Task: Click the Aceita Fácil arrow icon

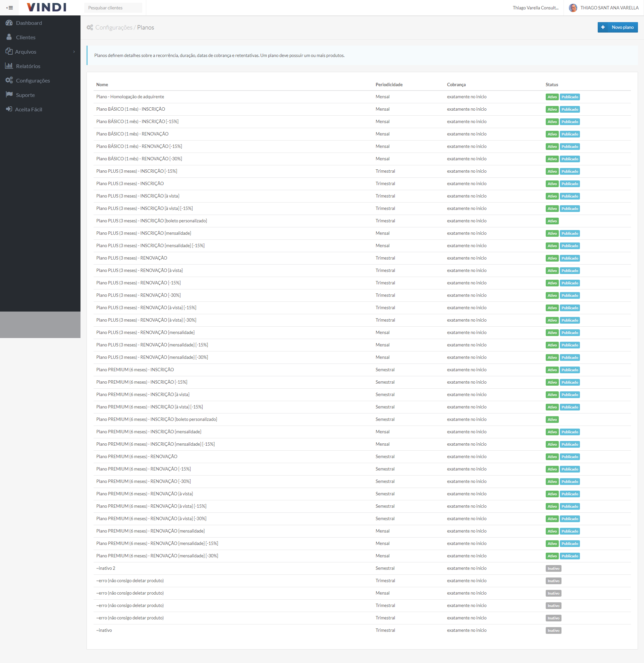Action: click(9, 109)
